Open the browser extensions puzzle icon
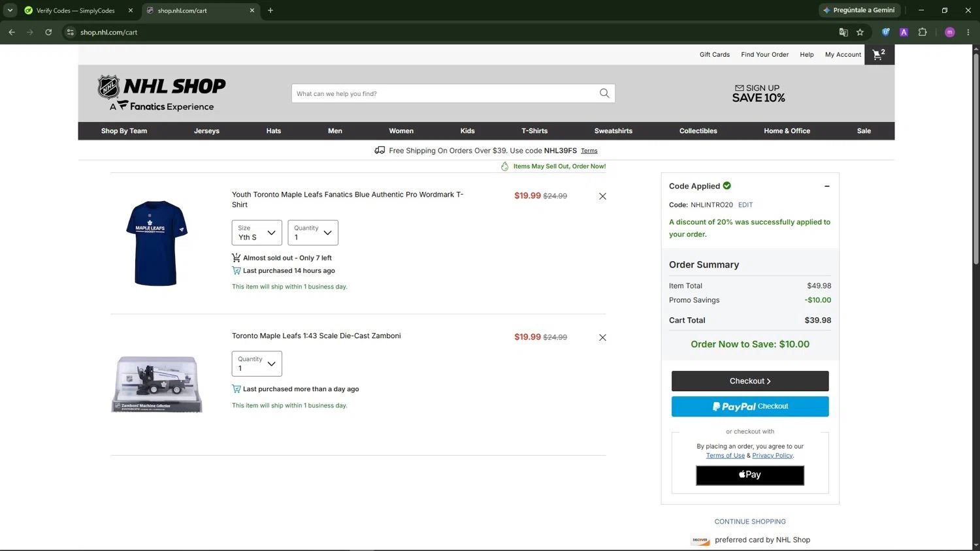The height and width of the screenshot is (551, 980). tap(923, 32)
